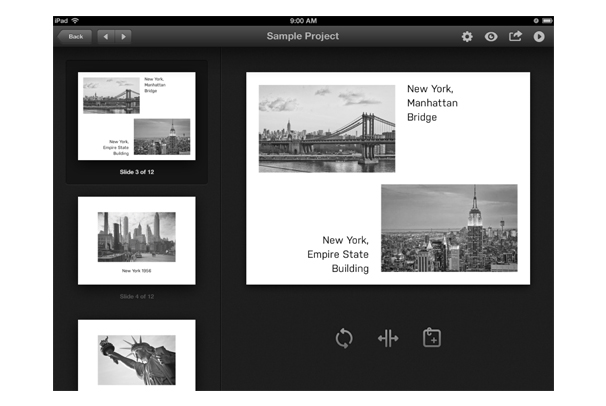The width and height of the screenshot is (606, 406).
Task: Tap the Back button
Action: click(x=74, y=37)
